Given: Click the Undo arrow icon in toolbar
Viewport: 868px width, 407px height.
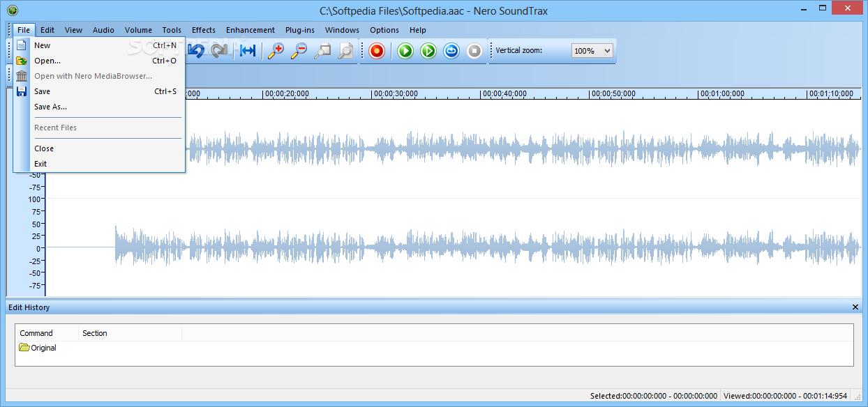Looking at the screenshot, I should click(196, 51).
